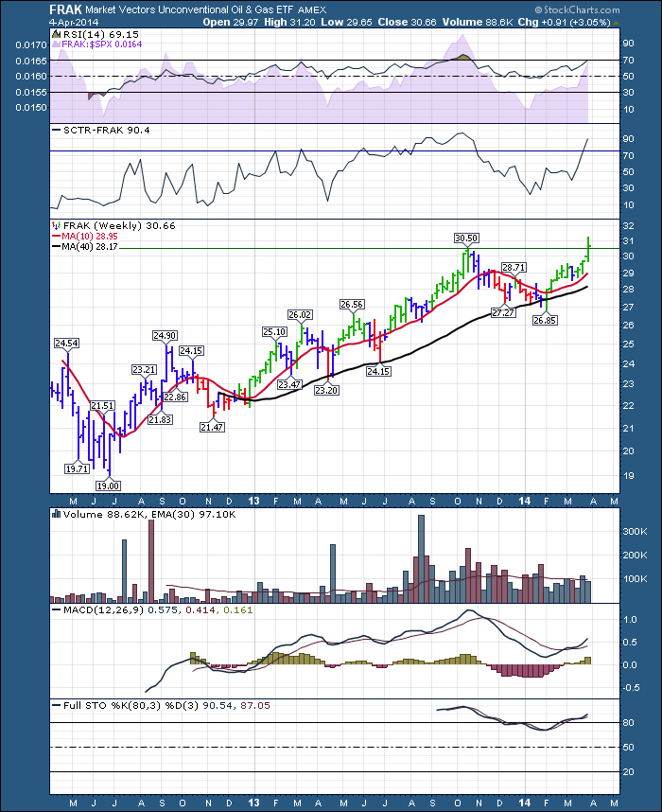This screenshot has height=812, width=662.
Task: Click the 21.47 price label
Action: pyautogui.click(x=212, y=427)
